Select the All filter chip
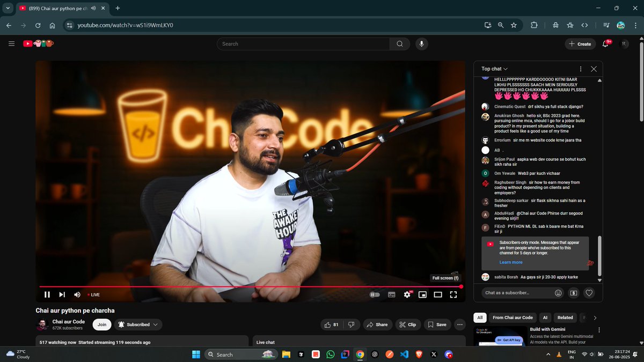This screenshot has height=362, width=644. coord(480,317)
